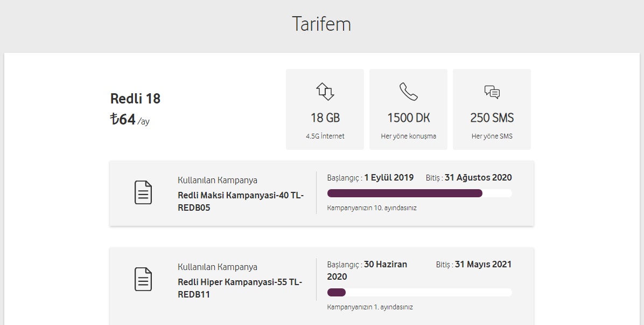Viewport: 644px width, 325px height.
Task: Click Kampanyanızın 10. ayındasınız status text
Action: point(372,208)
